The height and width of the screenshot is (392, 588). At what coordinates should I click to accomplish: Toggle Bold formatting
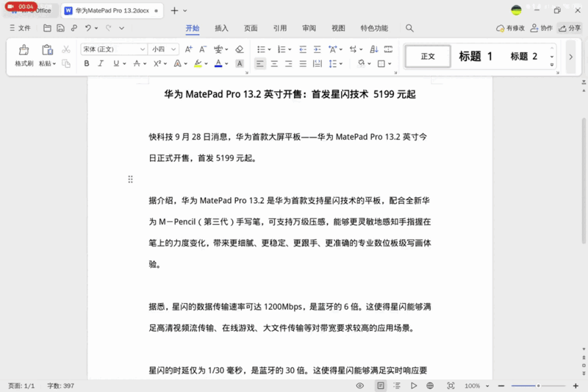click(x=87, y=64)
